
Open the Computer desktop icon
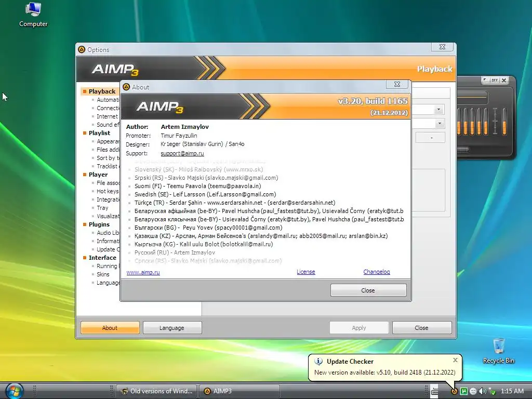33,15
